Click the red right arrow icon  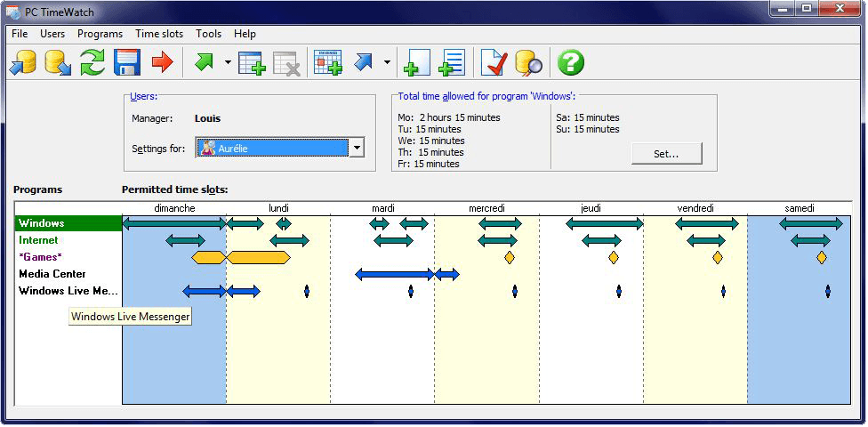(161, 63)
